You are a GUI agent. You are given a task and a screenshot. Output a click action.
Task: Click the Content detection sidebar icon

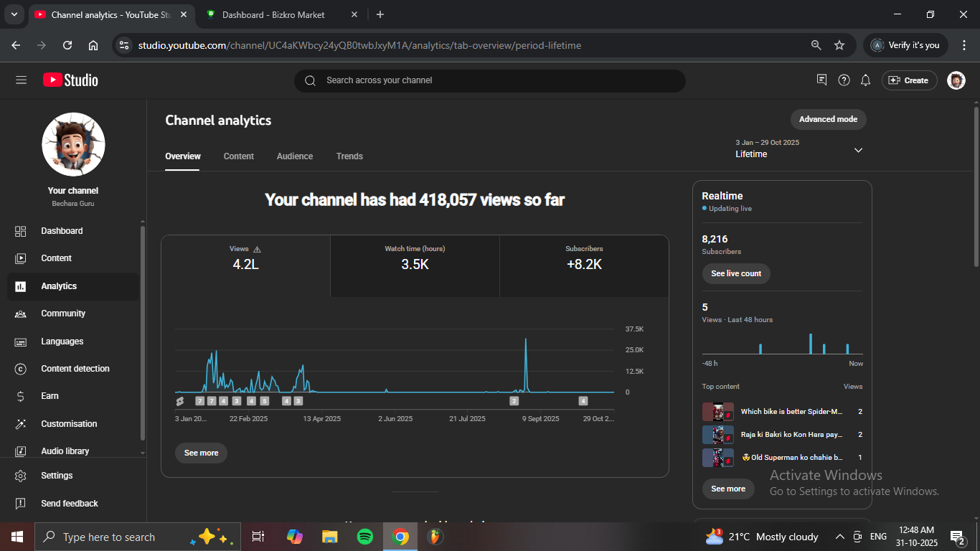pos(21,369)
